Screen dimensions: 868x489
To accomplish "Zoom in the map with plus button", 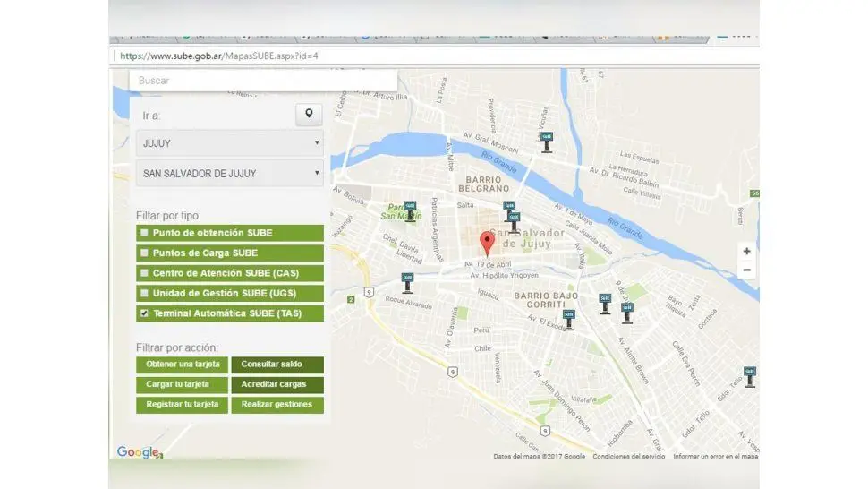I will [746, 251].
